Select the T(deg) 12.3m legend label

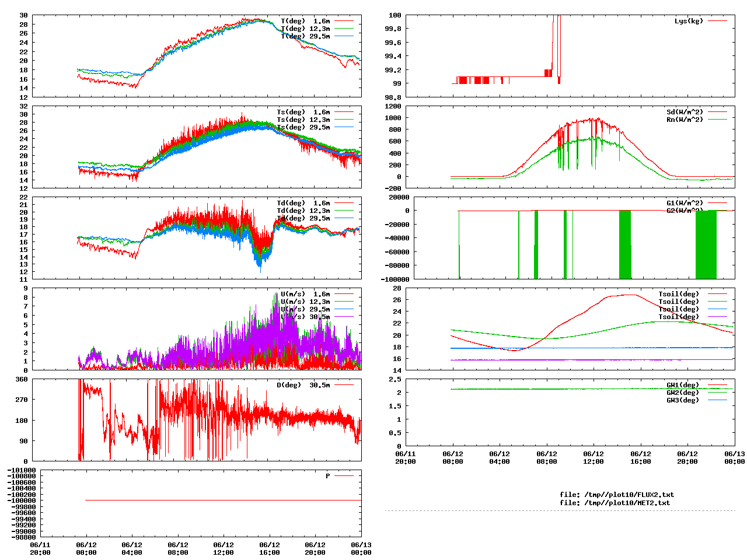tap(305, 29)
